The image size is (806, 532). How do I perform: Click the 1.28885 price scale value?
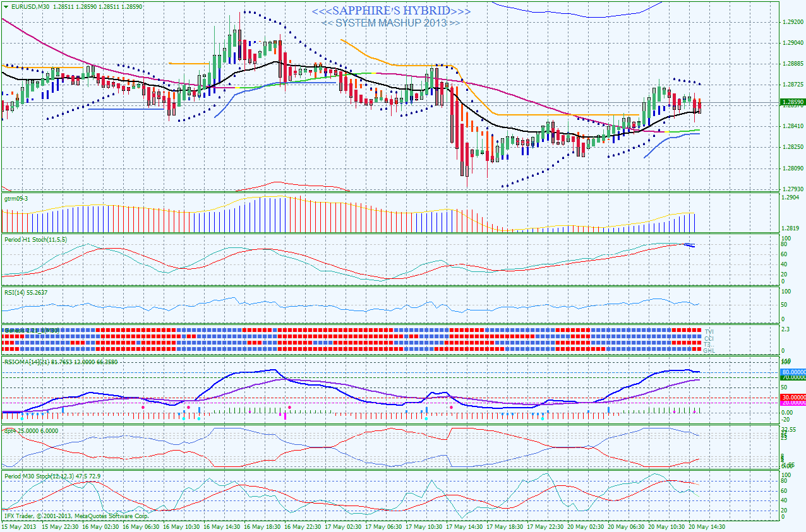[792, 64]
